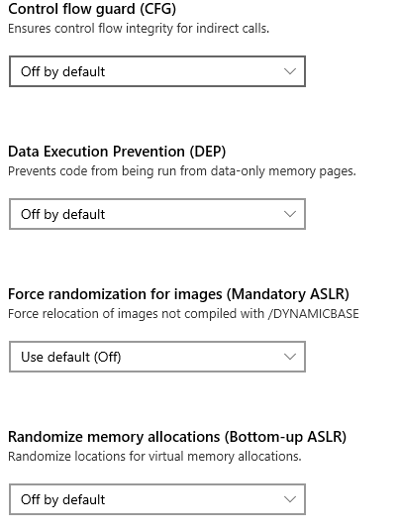
Task: Open the Control flow guard (CFG) dropdown
Action: click(157, 71)
